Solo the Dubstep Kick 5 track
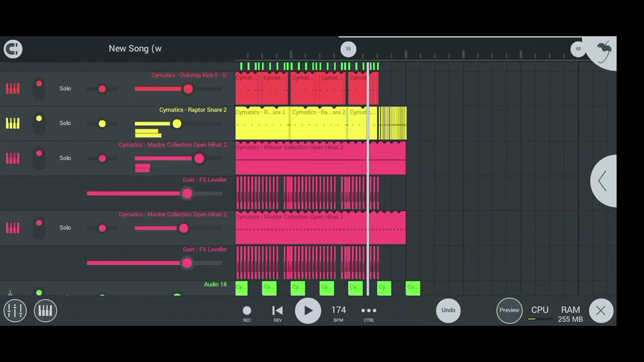This screenshot has width=644, height=362. (65, 88)
